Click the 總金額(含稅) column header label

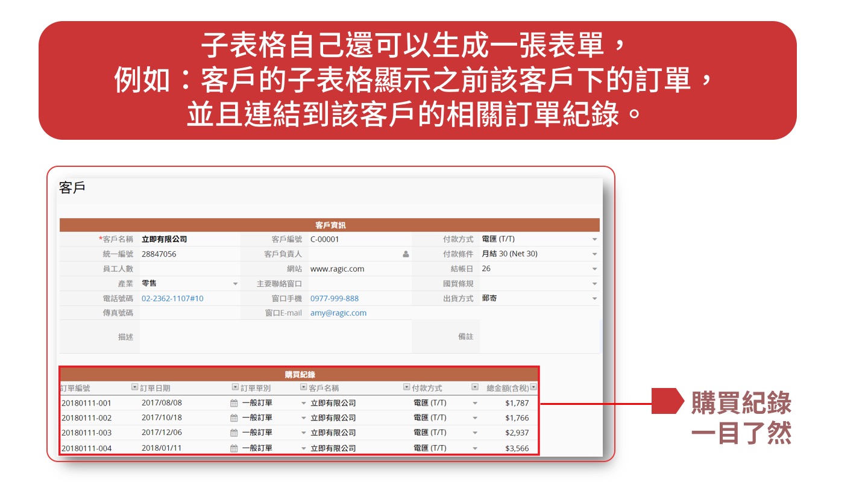point(508,388)
